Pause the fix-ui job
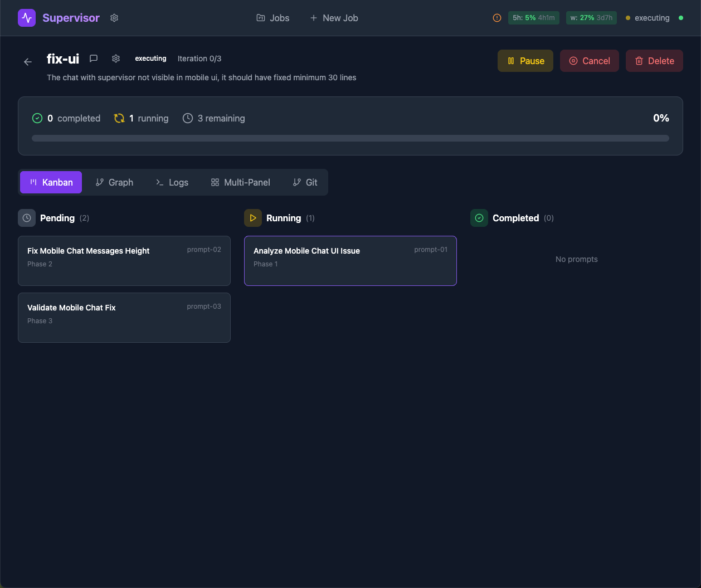 click(x=525, y=61)
